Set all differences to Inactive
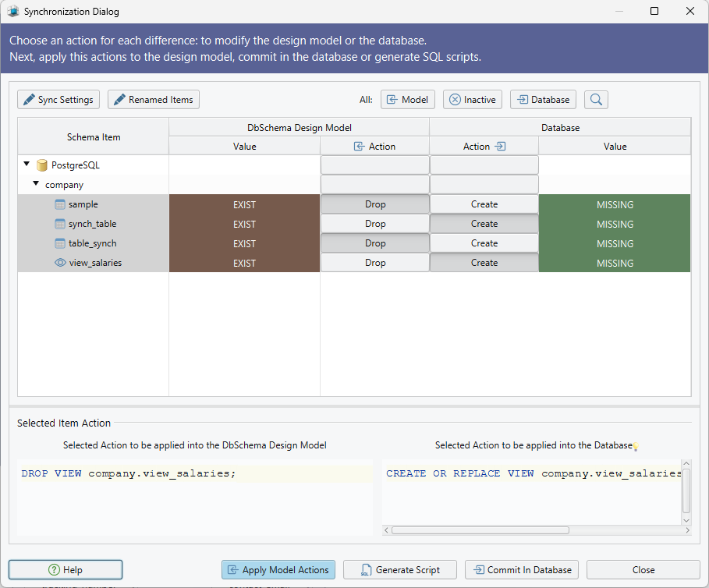The height and width of the screenshot is (588, 709). pos(472,100)
